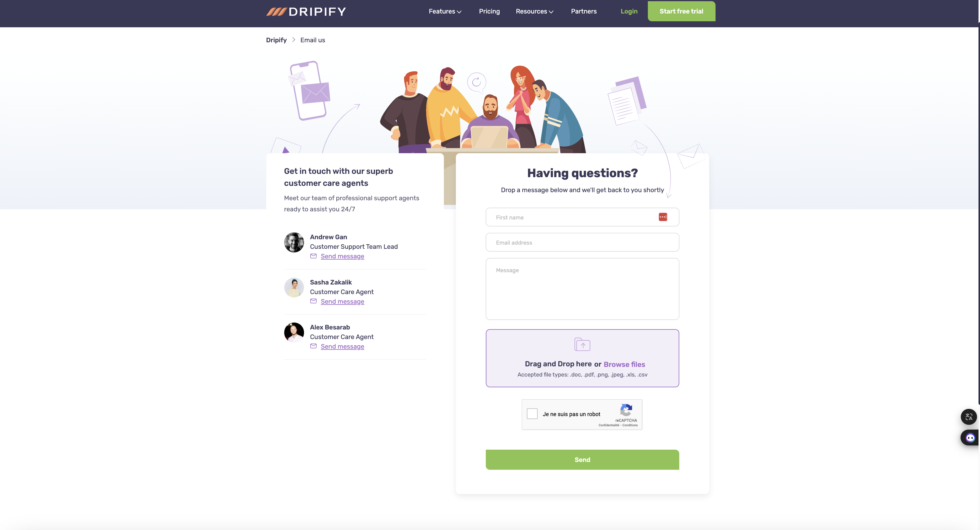The width and height of the screenshot is (980, 530).
Task: Click the email icon next to Alex Besarab
Action: 313,347
